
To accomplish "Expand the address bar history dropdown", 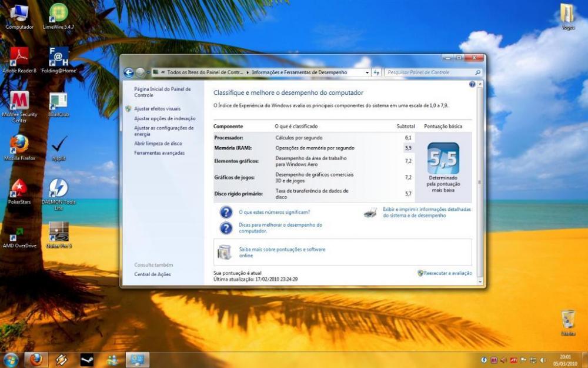I will click(x=367, y=72).
